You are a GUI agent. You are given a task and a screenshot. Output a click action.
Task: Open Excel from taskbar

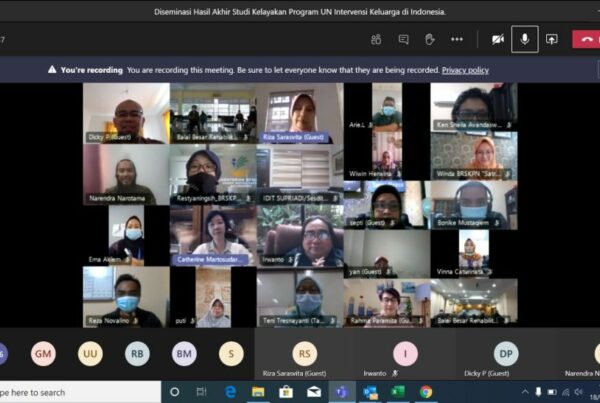(x=398, y=392)
